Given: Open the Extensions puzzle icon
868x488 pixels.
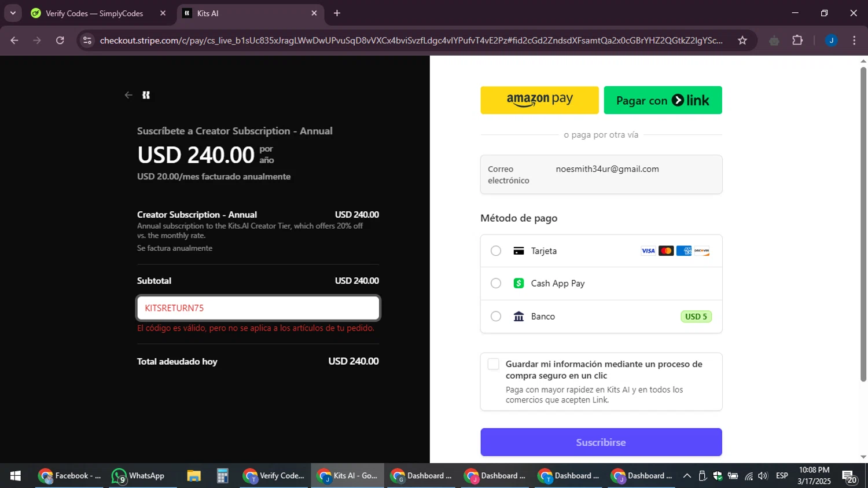Looking at the screenshot, I should click(797, 41).
